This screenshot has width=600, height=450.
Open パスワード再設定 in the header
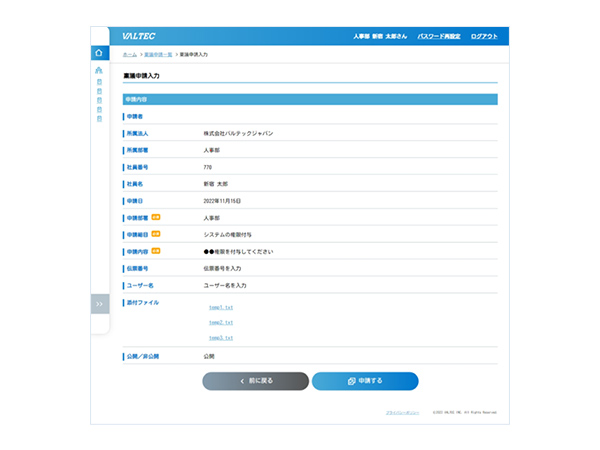click(439, 36)
